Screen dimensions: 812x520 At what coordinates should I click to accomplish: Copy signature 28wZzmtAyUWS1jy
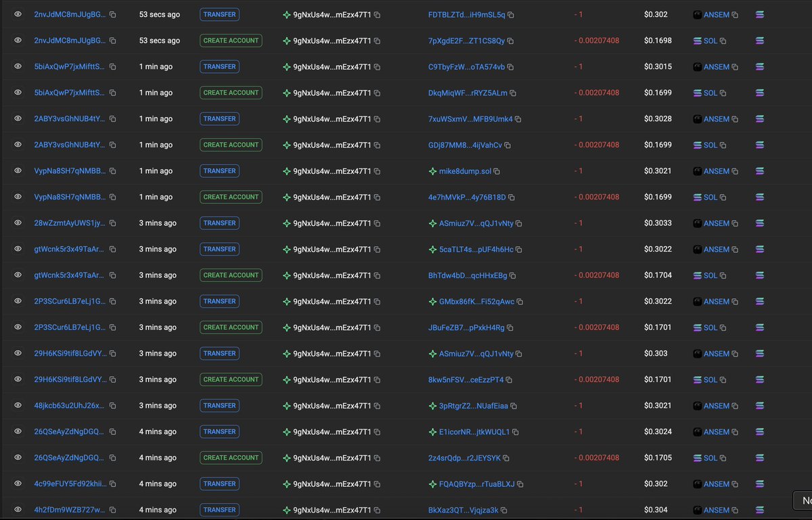tap(113, 224)
